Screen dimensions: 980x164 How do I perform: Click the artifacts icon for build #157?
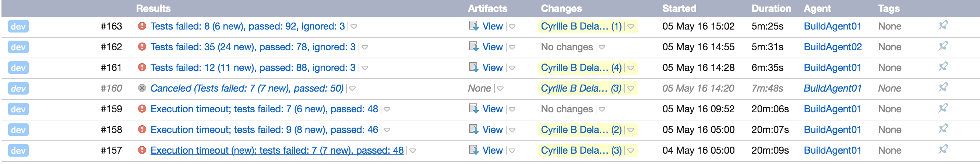(473, 150)
